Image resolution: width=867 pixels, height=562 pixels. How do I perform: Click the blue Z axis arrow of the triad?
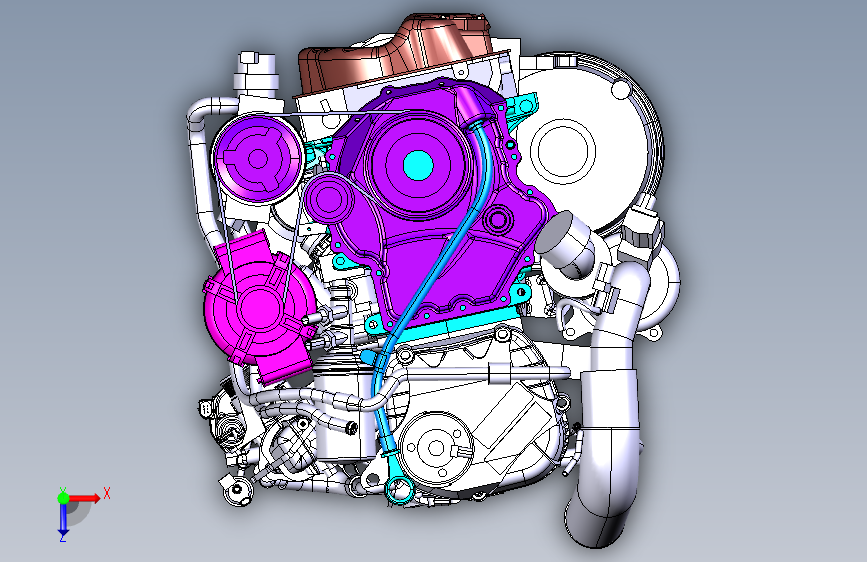63,519
